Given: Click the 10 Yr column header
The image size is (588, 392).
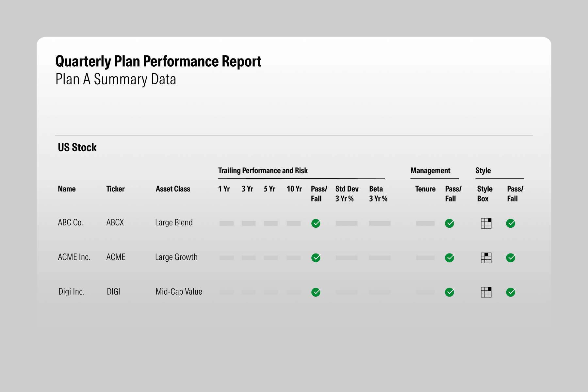Looking at the screenshot, I should click(x=294, y=189).
